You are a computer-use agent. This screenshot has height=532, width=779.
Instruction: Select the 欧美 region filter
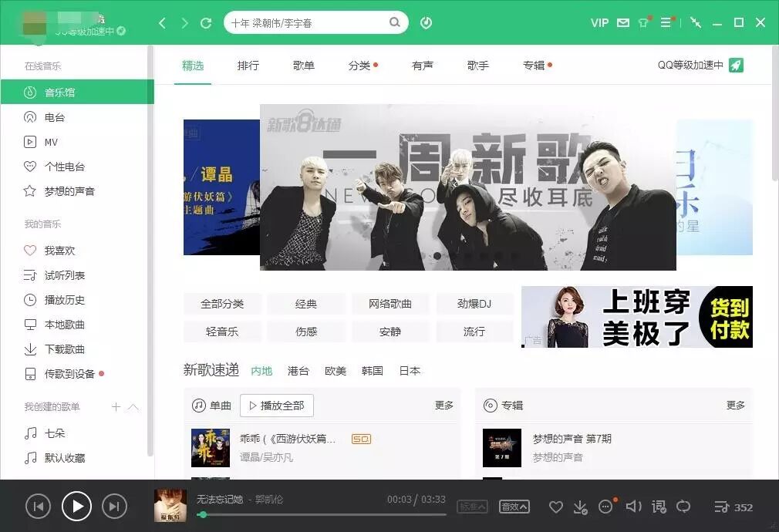[x=336, y=371]
